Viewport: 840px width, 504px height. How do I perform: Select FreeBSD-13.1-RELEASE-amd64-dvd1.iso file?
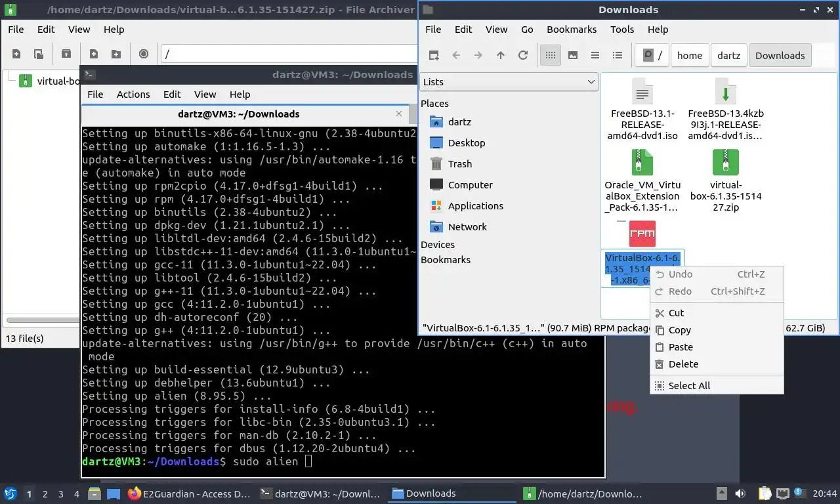pyautogui.click(x=642, y=109)
